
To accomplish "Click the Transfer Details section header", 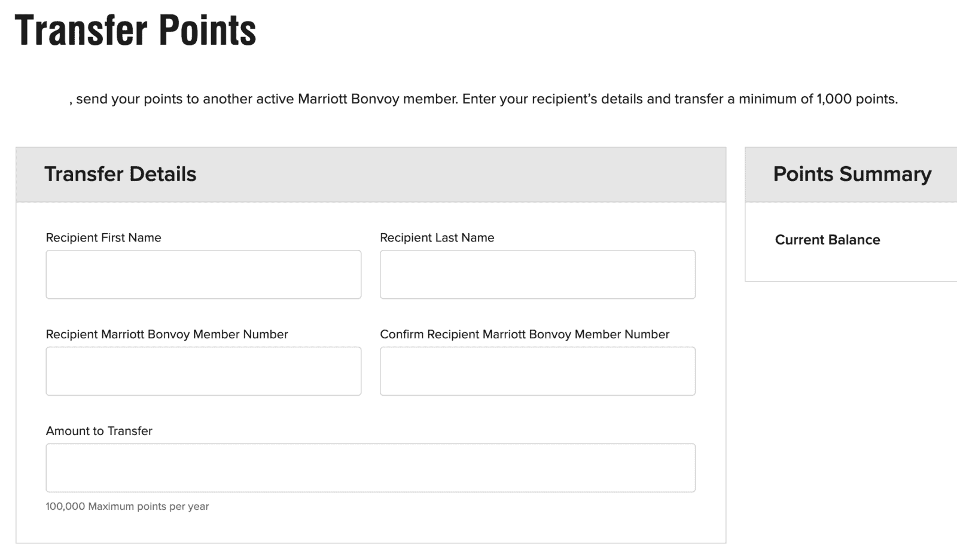I will (120, 174).
